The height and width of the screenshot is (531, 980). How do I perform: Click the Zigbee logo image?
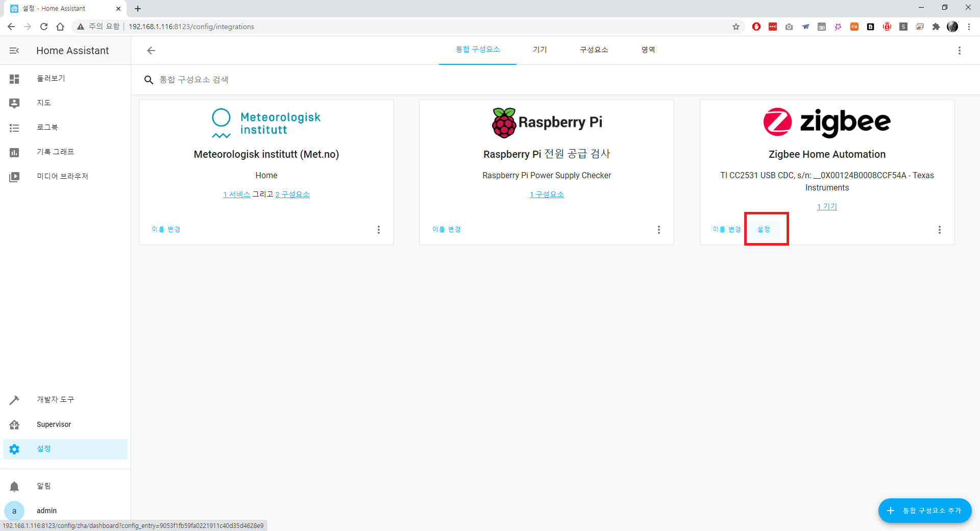pyautogui.click(x=827, y=123)
